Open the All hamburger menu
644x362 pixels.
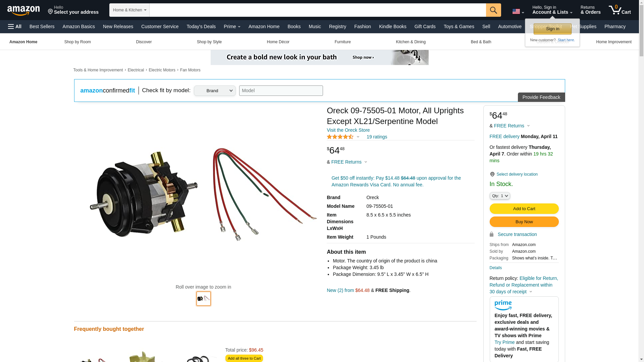point(15,26)
